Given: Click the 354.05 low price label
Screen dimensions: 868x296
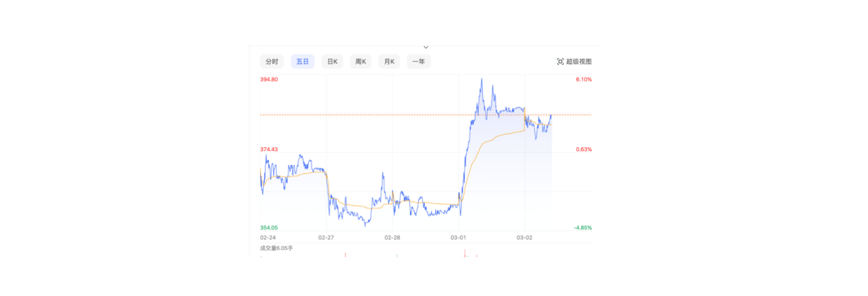Looking at the screenshot, I should [x=269, y=228].
